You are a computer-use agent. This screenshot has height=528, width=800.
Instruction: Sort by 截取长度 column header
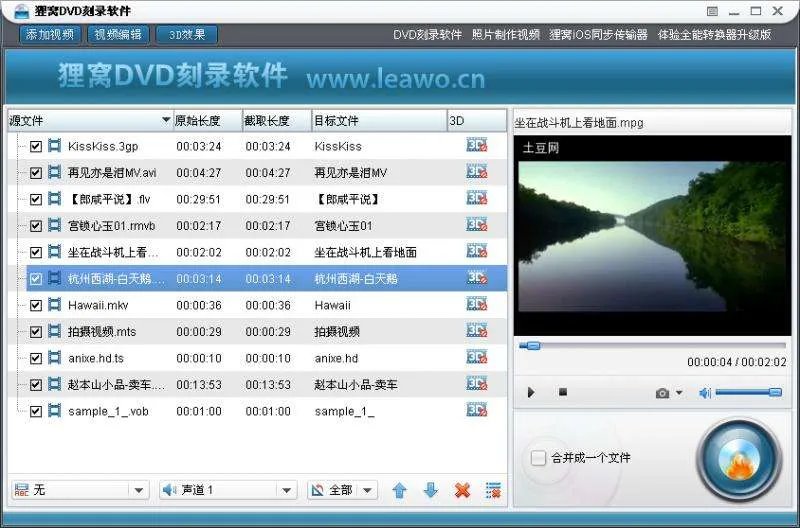pos(277,121)
